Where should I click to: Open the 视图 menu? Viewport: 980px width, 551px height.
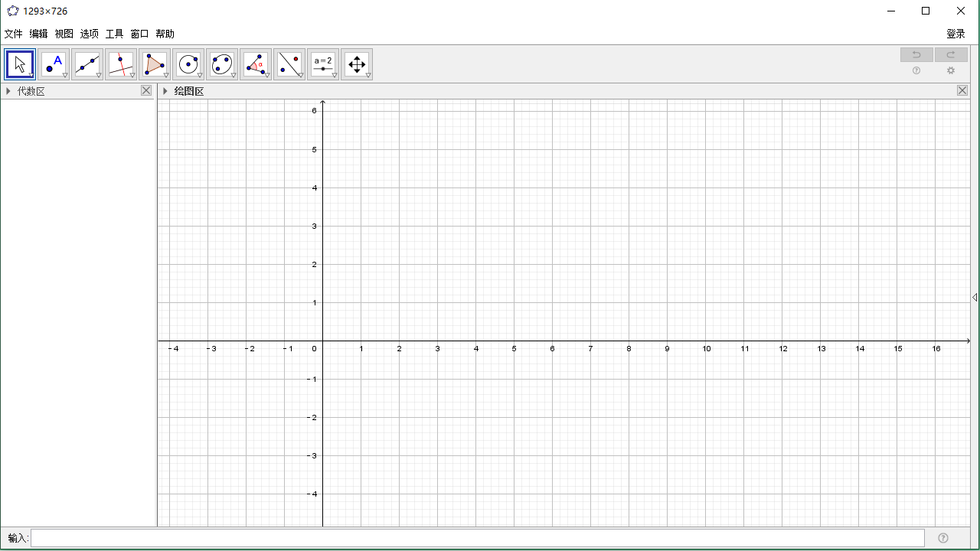tap(64, 34)
